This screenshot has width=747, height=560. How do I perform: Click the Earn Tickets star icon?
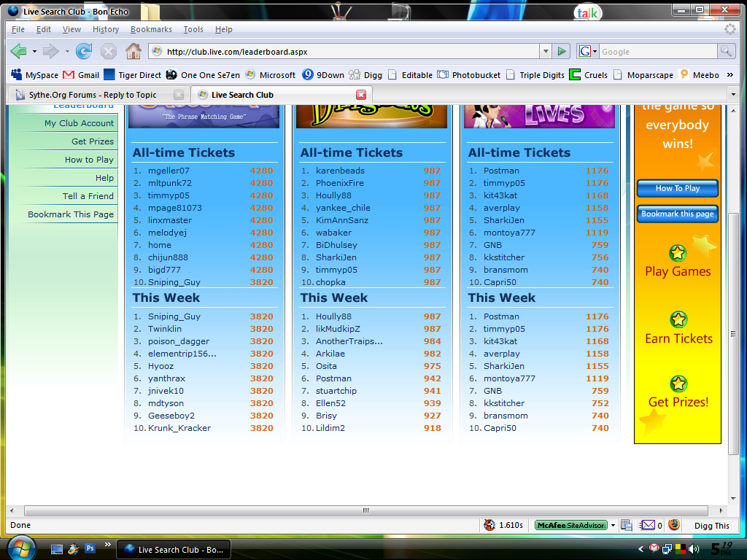click(x=678, y=319)
